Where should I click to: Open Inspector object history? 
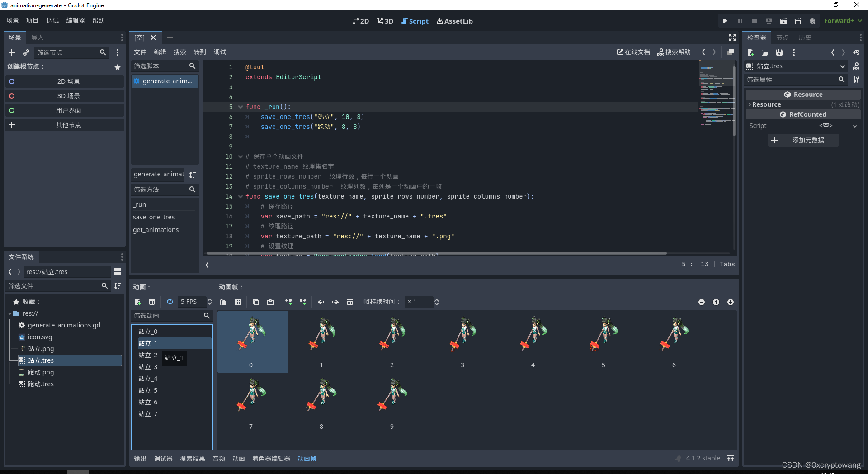(856, 52)
